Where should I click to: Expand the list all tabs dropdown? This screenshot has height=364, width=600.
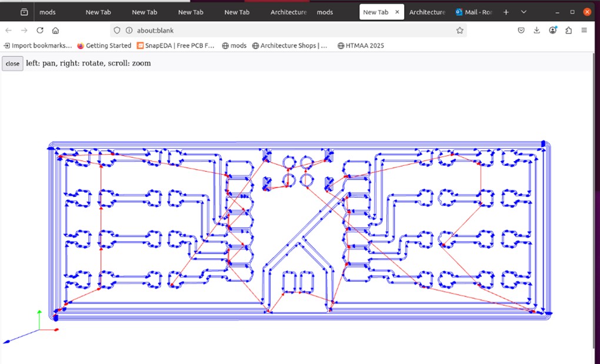pos(524,12)
